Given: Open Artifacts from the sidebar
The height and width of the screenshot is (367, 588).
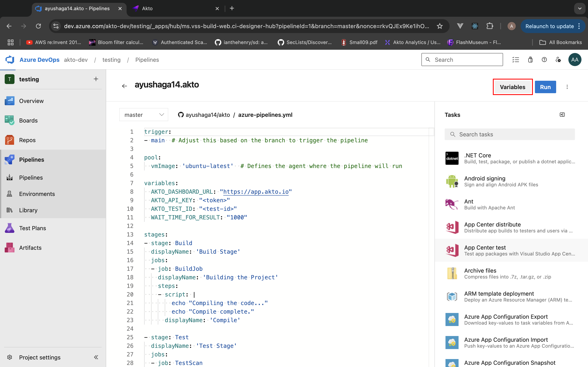Looking at the screenshot, I should 30,248.
